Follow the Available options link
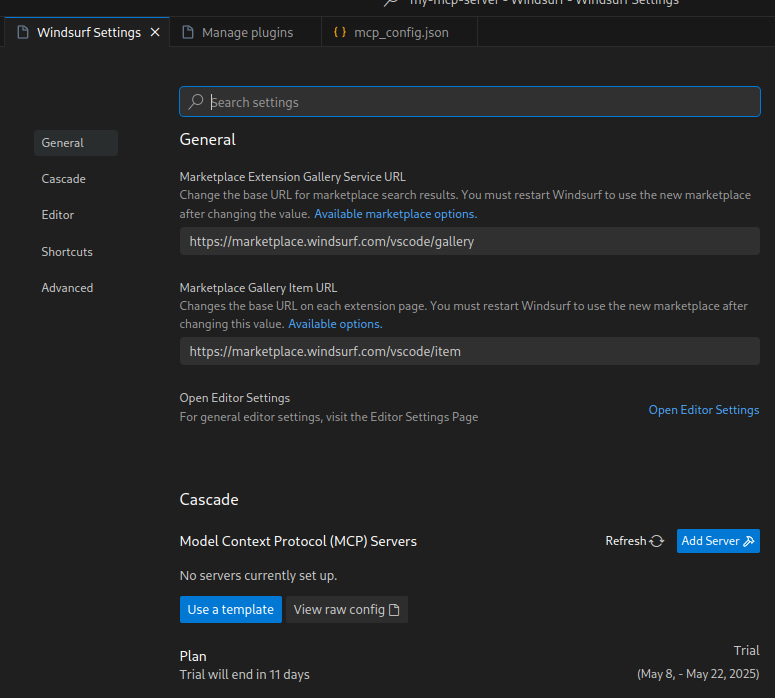Screen dimensions: 775x698 pyautogui.click(x=335, y=324)
